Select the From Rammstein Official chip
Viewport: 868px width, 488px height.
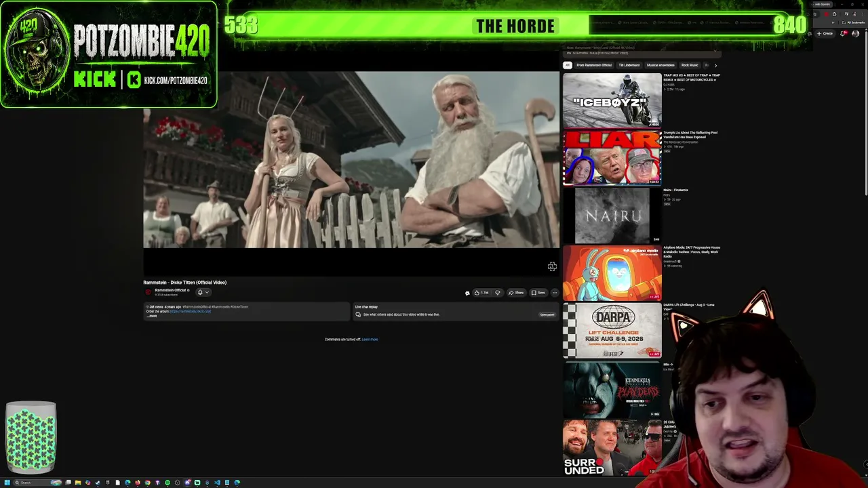594,65
